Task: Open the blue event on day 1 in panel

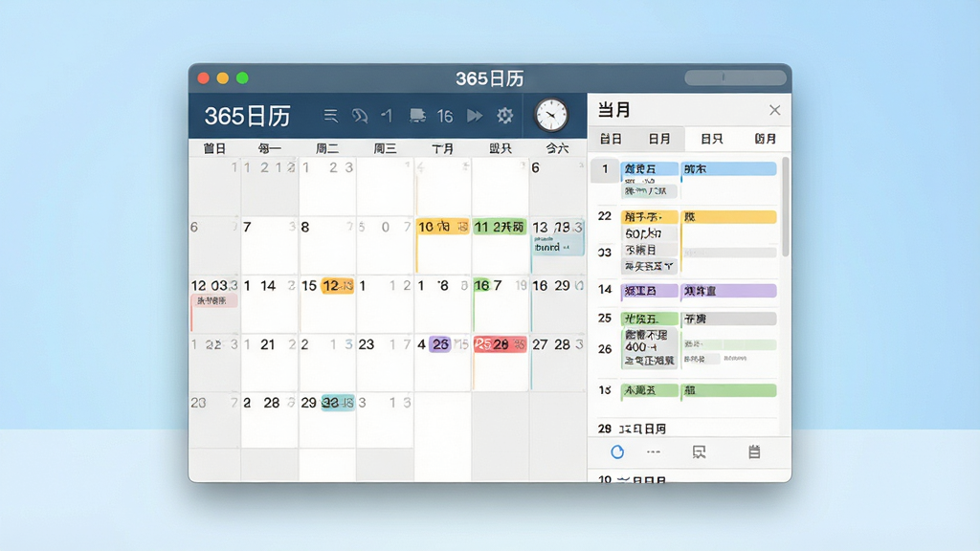Action: 650,168
